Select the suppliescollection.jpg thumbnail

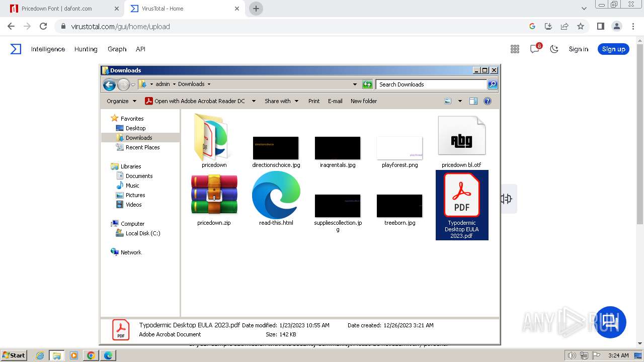point(338,206)
